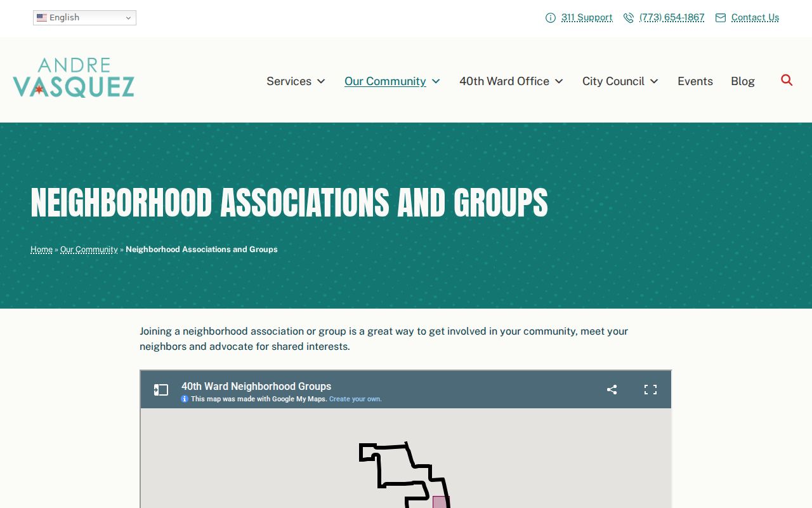This screenshot has width=812, height=508.
Task: Click the info icon beside 311 Support
Action: [551, 18]
